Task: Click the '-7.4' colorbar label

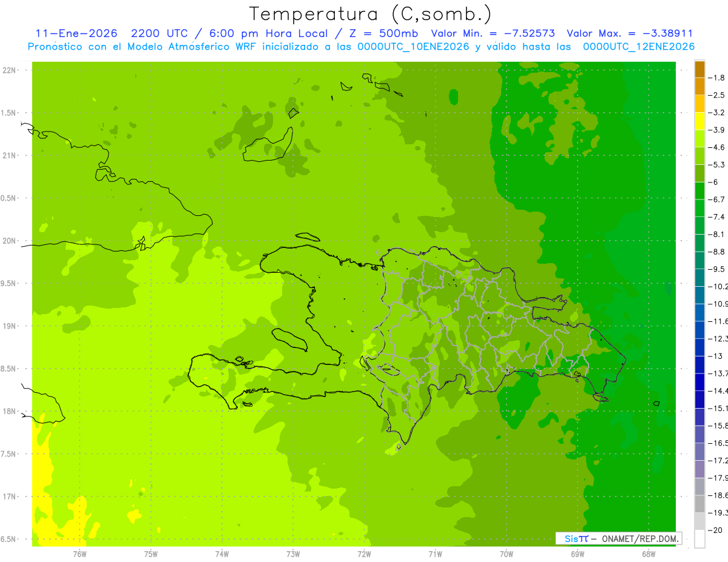Action: [x=716, y=217]
